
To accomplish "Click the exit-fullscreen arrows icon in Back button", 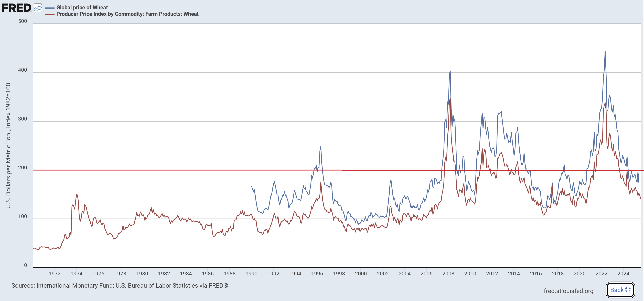I will pos(628,290).
